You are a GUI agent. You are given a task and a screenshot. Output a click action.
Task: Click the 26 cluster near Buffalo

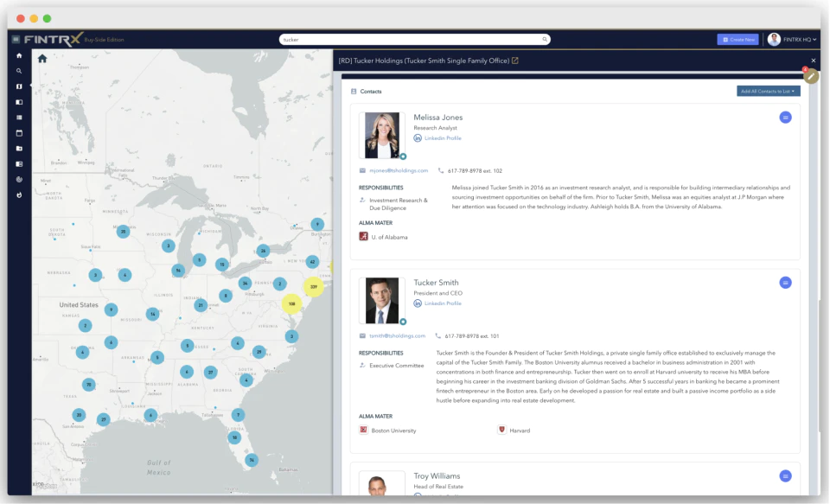(x=263, y=251)
